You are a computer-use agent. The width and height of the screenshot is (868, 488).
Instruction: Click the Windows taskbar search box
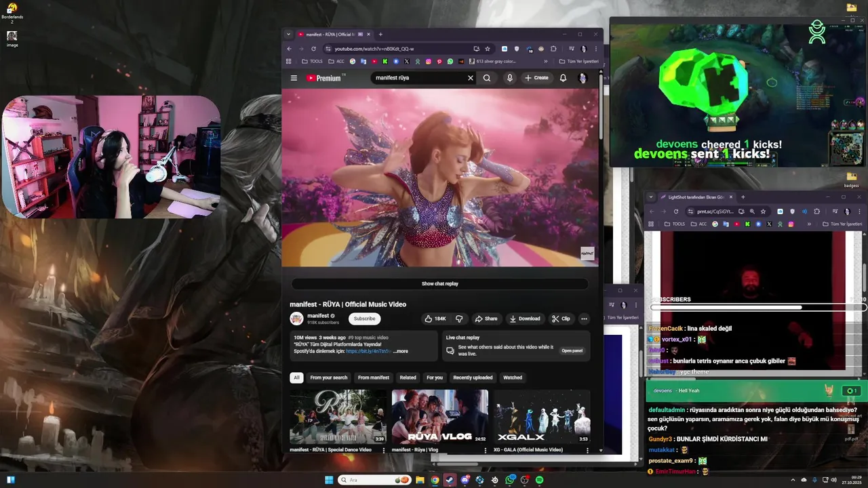pos(375,480)
